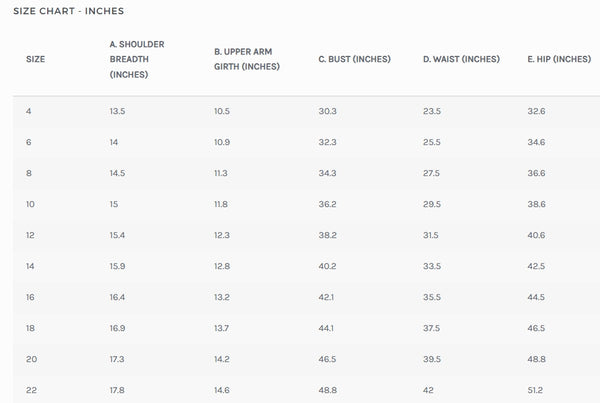The width and height of the screenshot is (600, 403).
Task: Select the size 16 row label
Action: (30, 297)
